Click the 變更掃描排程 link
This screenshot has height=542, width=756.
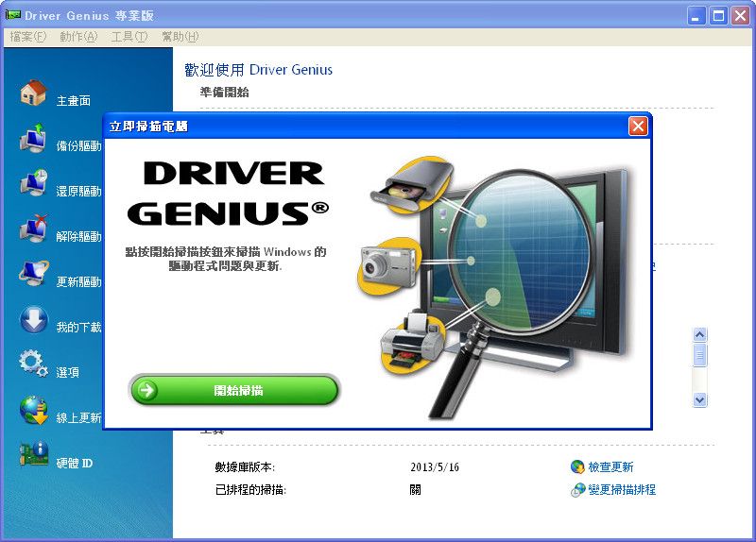click(x=622, y=490)
